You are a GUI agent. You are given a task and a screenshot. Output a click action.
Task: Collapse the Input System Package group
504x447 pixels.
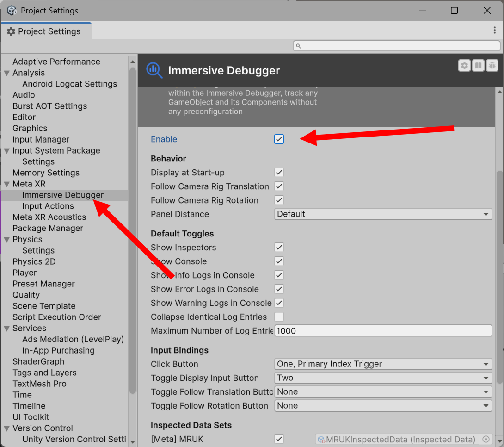pos(6,151)
